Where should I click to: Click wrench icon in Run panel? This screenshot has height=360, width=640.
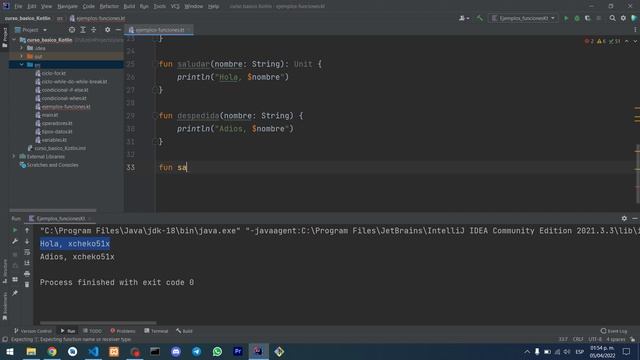click(15, 242)
